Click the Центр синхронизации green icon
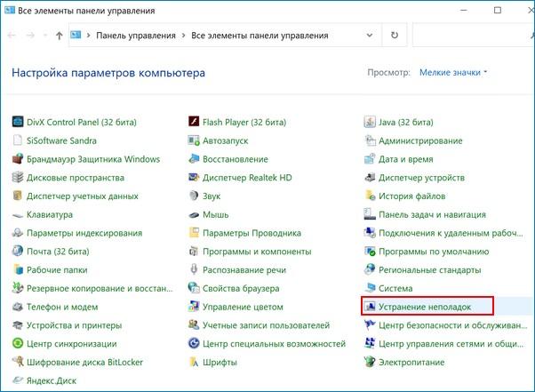The height and width of the screenshot is (392, 535). click(18, 343)
